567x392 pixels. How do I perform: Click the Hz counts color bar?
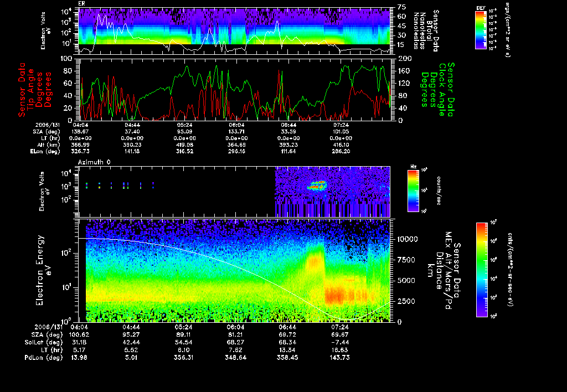click(413, 190)
